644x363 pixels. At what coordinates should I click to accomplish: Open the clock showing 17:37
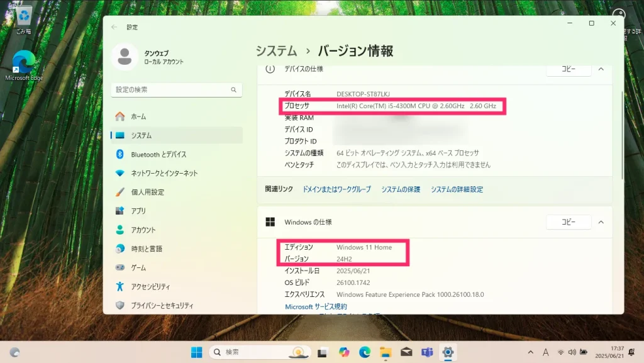click(x=609, y=352)
